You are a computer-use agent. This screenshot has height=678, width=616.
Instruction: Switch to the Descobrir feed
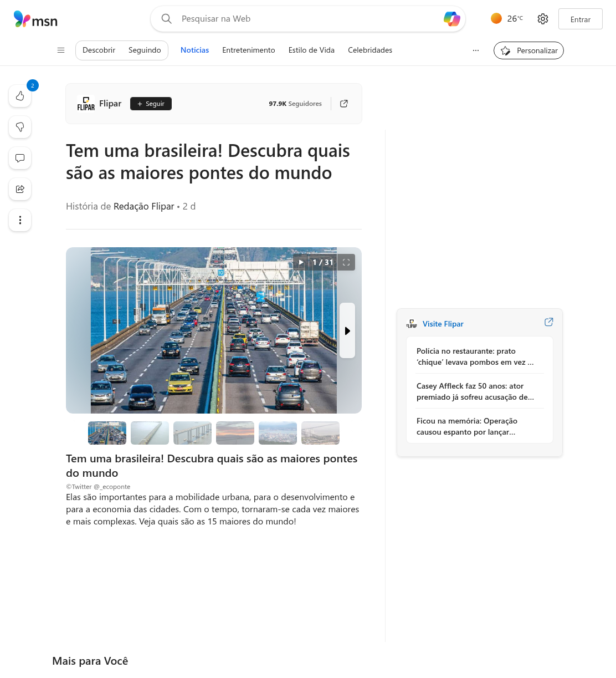point(99,50)
